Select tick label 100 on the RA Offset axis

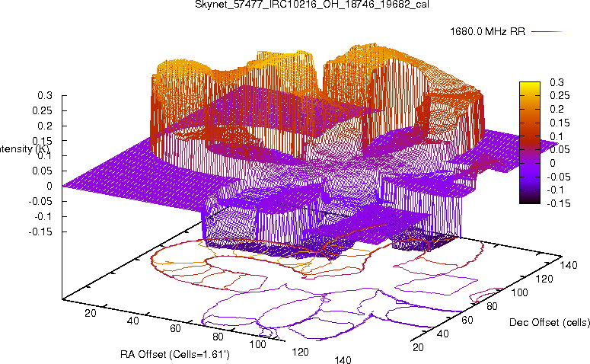click(x=258, y=344)
